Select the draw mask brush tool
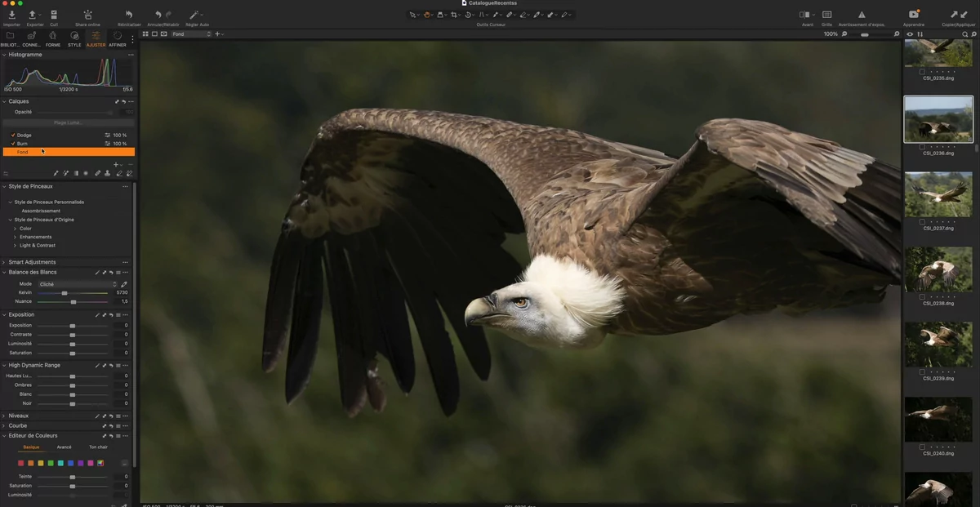The image size is (980, 507). coord(56,173)
